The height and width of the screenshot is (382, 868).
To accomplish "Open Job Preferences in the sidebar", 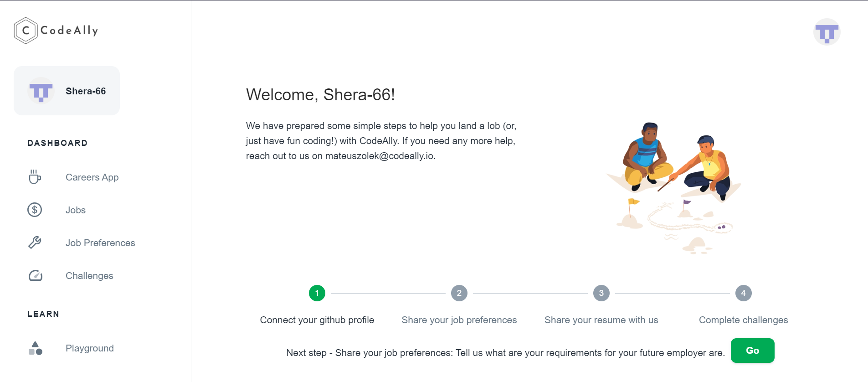I will coord(100,243).
